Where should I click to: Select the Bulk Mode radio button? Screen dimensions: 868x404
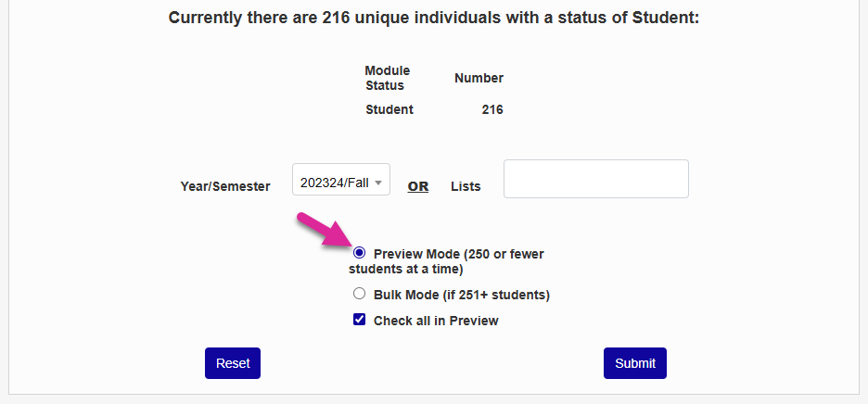click(360, 295)
